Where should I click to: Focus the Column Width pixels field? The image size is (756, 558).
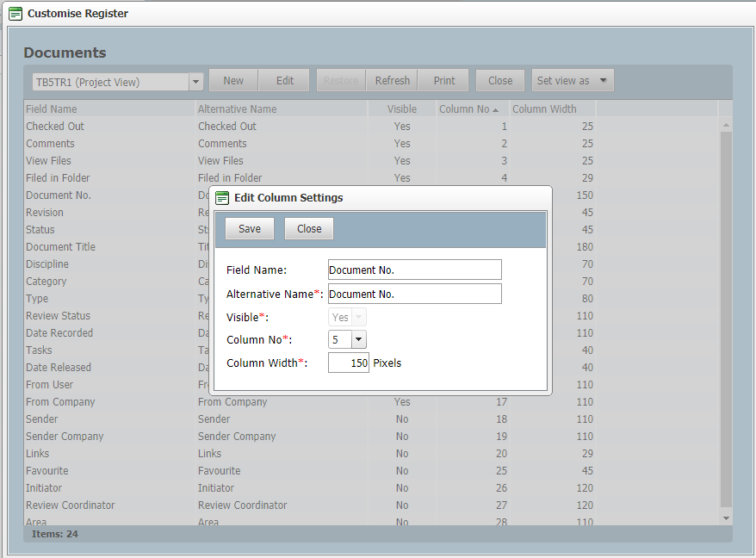[349, 363]
